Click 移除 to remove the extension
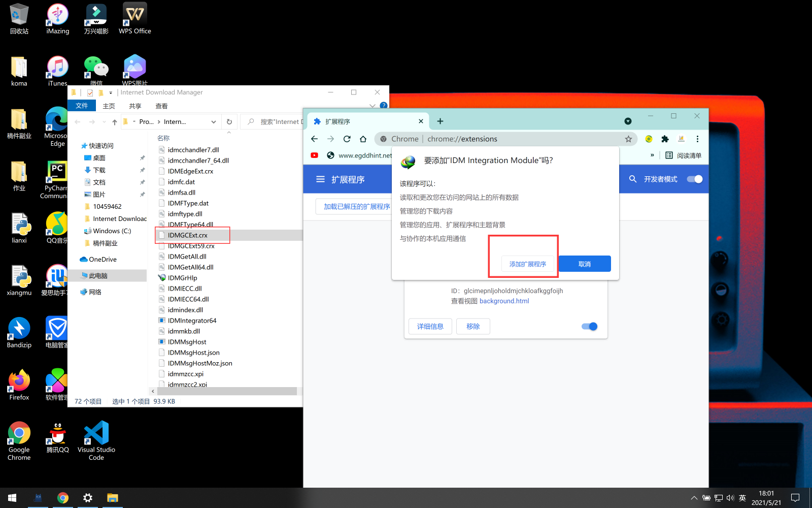 click(x=473, y=327)
